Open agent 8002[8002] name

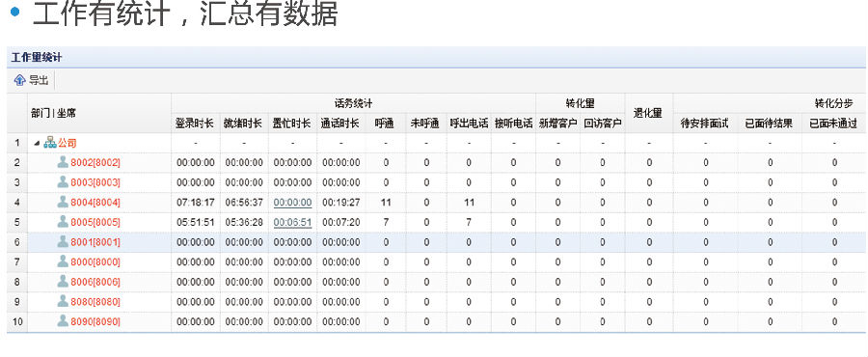[x=95, y=163]
